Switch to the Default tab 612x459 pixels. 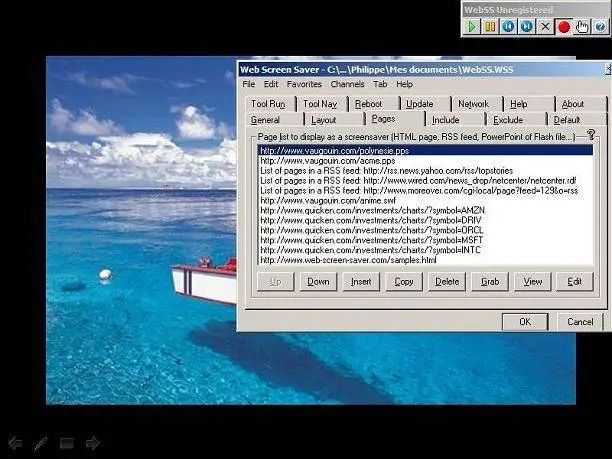[577, 119]
